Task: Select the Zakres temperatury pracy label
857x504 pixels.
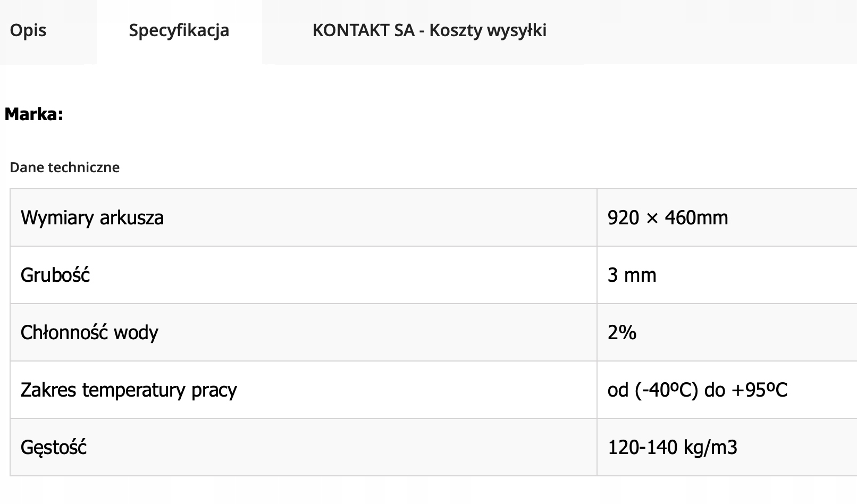Action: click(129, 390)
